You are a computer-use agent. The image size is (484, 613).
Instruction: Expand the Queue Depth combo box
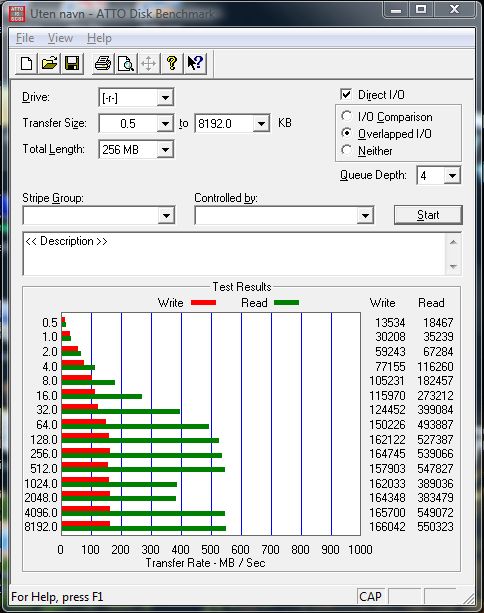pos(452,176)
